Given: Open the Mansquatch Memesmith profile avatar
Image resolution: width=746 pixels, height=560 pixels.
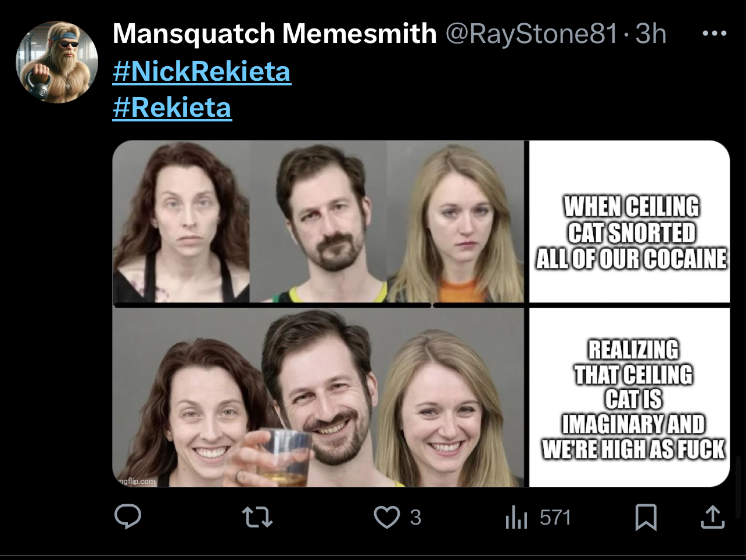Looking at the screenshot, I should click(56, 62).
